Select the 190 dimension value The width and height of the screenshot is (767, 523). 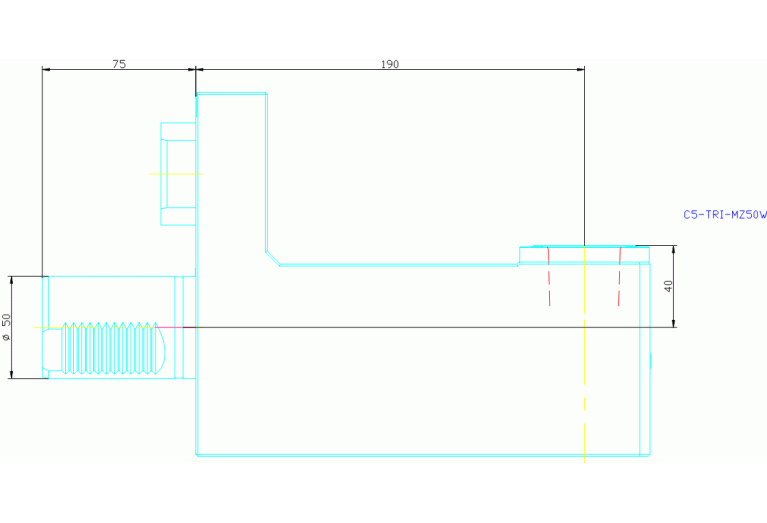pos(390,64)
